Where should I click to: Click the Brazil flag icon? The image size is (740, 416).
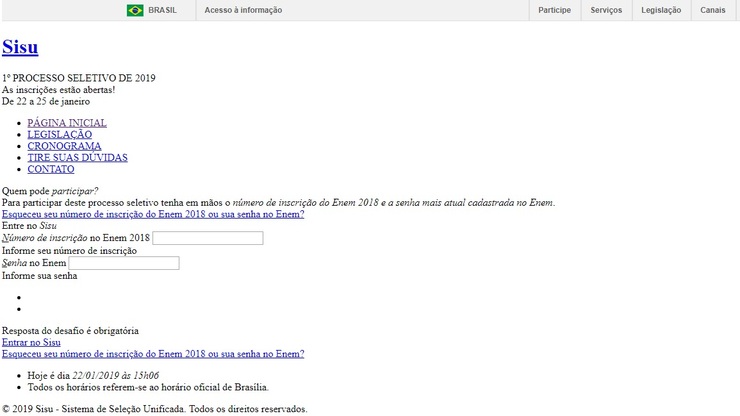(135, 10)
